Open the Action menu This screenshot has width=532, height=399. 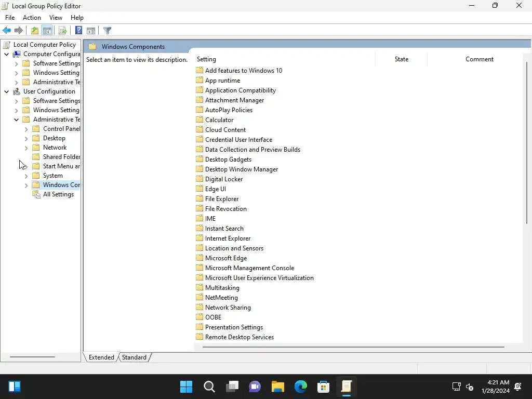click(32, 18)
